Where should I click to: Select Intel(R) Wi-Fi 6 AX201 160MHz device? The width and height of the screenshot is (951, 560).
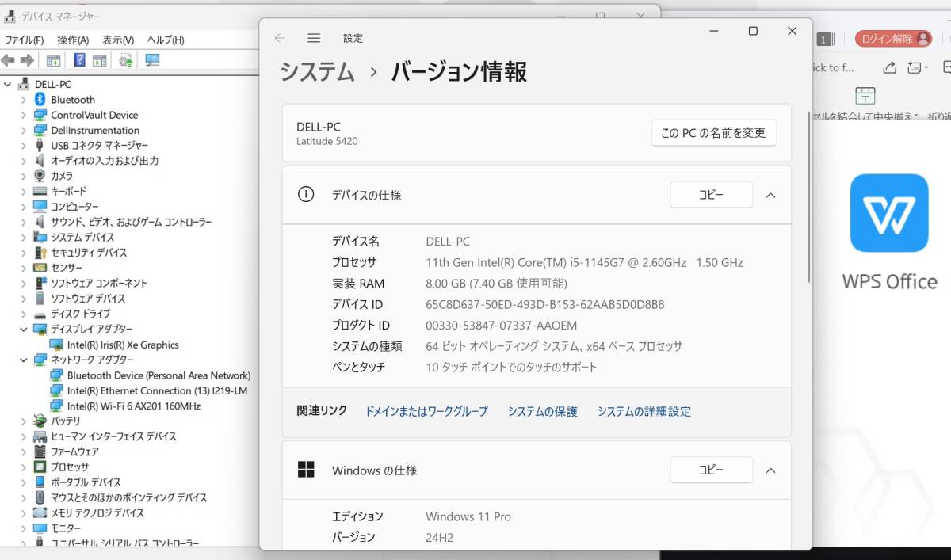pyautogui.click(x=133, y=406)
